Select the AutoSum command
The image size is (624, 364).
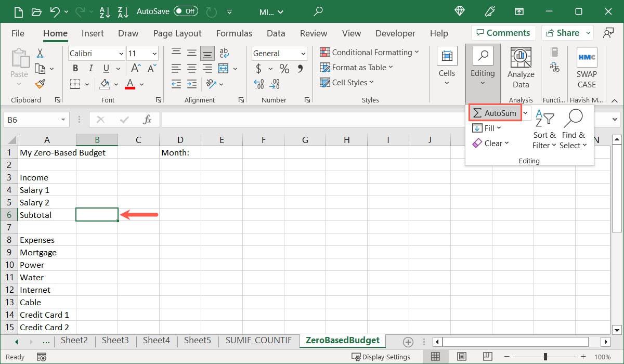(x=495, y=112)
